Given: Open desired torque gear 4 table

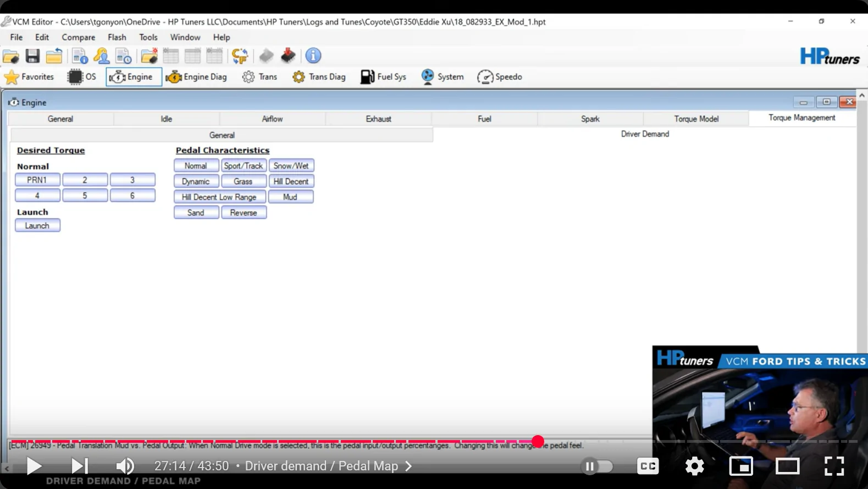Looking at the screenshot, I should pos(37,195).
